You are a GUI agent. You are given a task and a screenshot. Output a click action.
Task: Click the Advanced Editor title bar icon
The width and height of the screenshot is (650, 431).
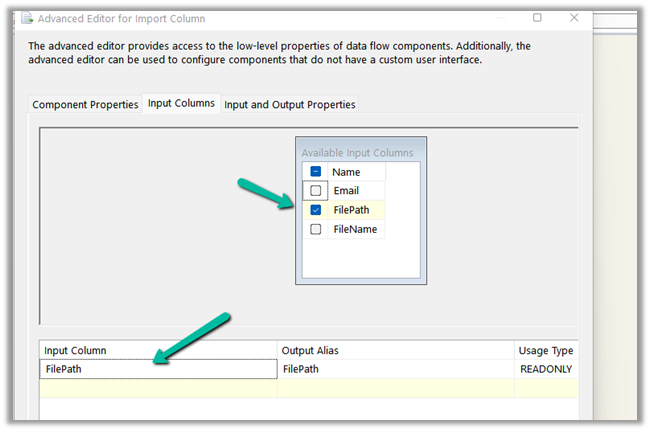pyautogui.click(x=27, y=18)
